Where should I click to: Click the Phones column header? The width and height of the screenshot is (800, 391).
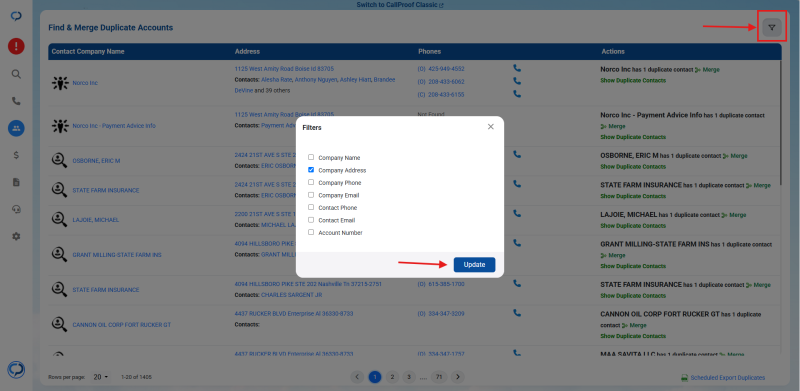click(x=430, y=52)
